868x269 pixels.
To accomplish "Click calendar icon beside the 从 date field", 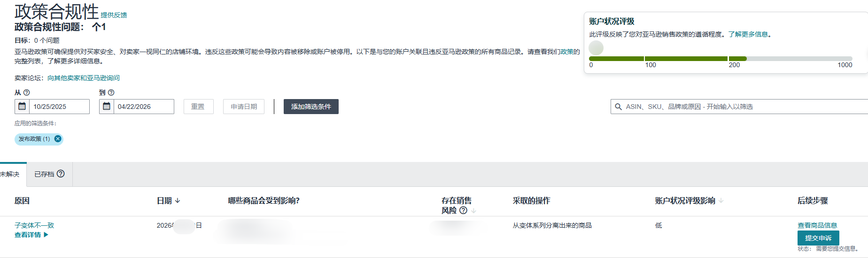I will click(x=22, y=107).
